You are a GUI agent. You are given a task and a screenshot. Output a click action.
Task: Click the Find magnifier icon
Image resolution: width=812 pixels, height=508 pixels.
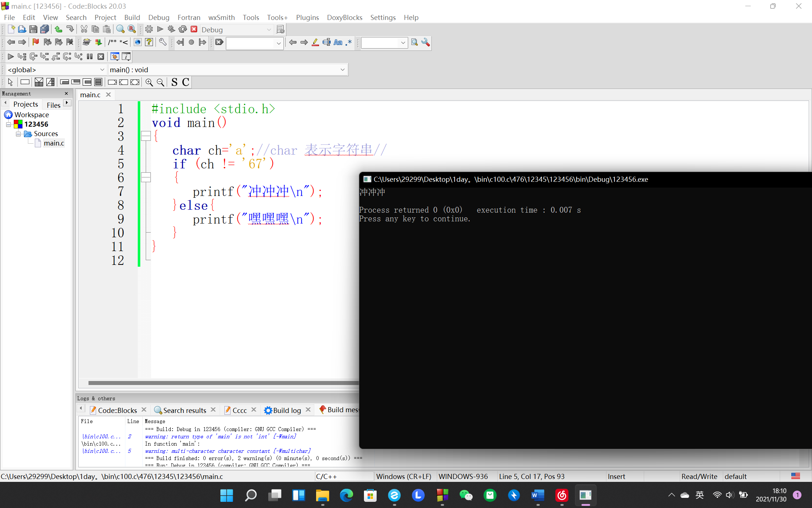point(120,29)
